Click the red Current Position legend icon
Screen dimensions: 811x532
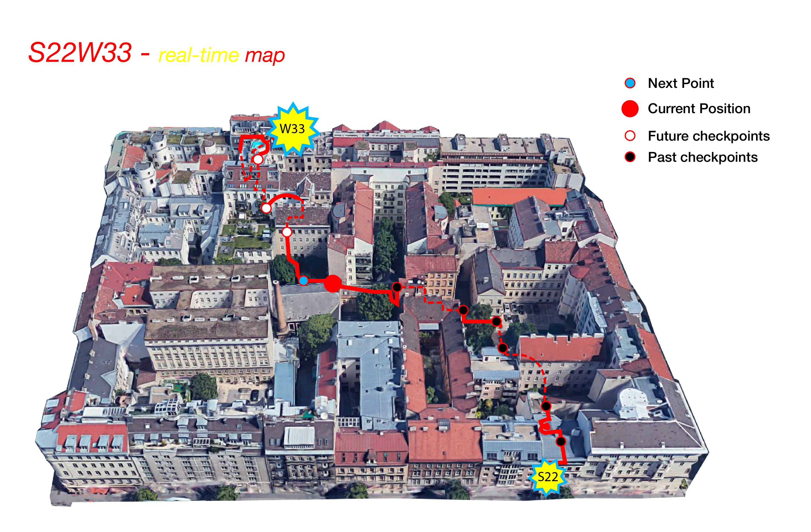point(630,109)
